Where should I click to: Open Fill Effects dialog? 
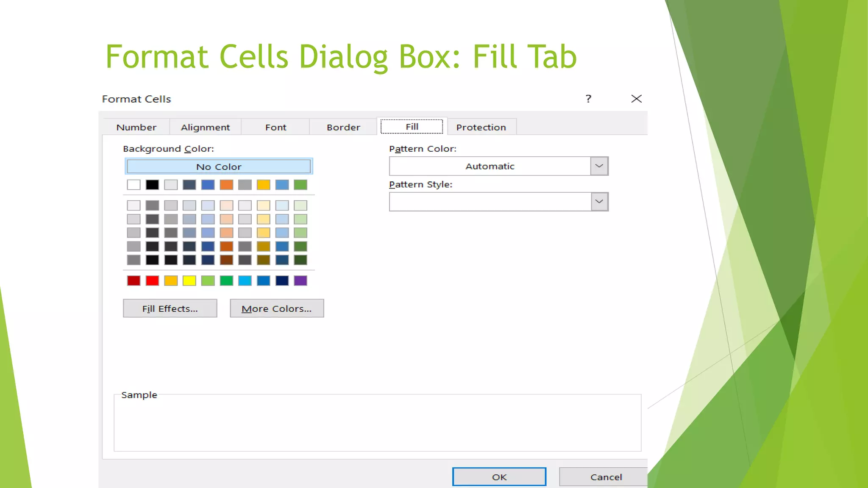point(170,308)
